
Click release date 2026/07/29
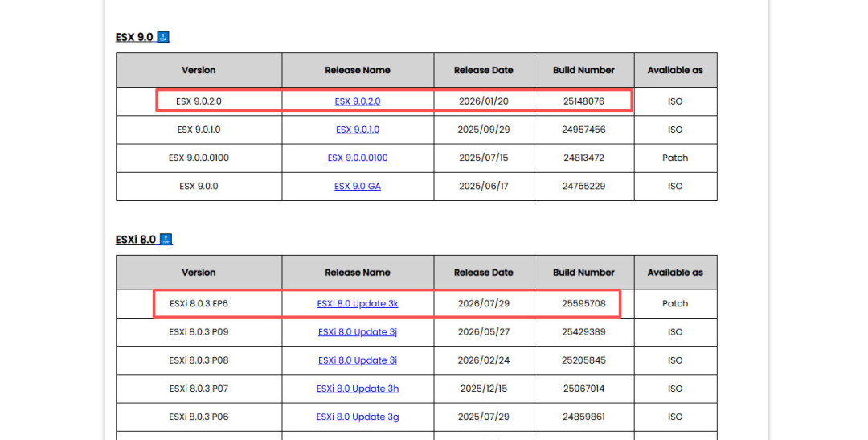[484, 304]
